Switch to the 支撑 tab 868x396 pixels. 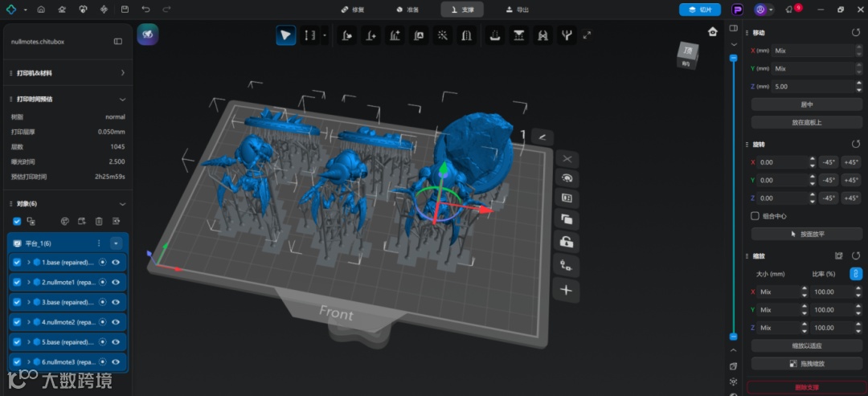click(x=462, y=10)
